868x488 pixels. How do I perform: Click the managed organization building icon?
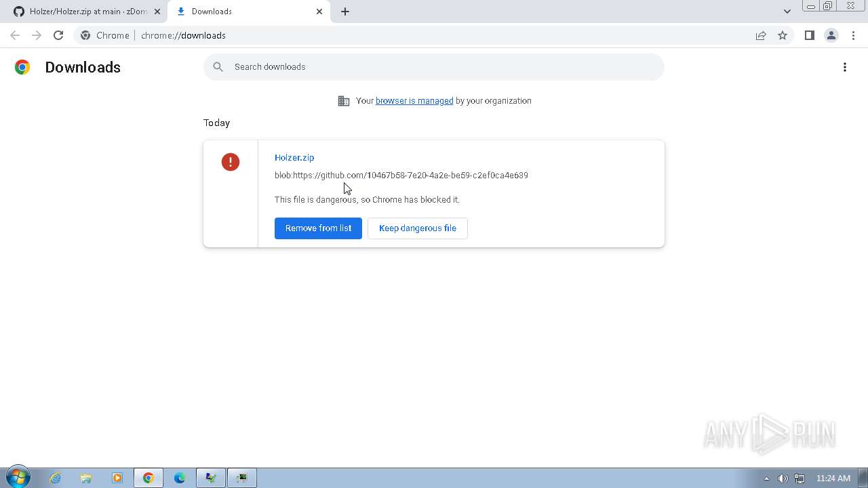(x=344, y=101)
